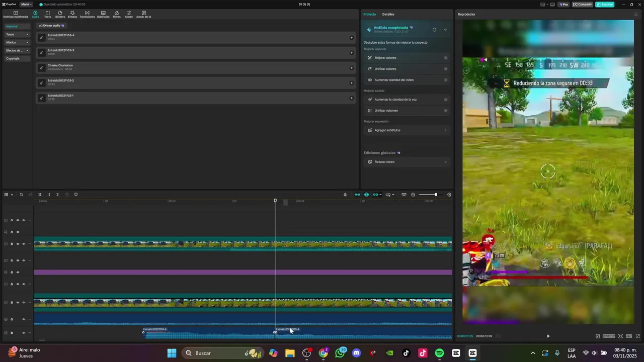Image resolution: width=644 pixels, height=362 pixels.
Task: Open the Menú dropdown
Action: [x=26, y=5]
